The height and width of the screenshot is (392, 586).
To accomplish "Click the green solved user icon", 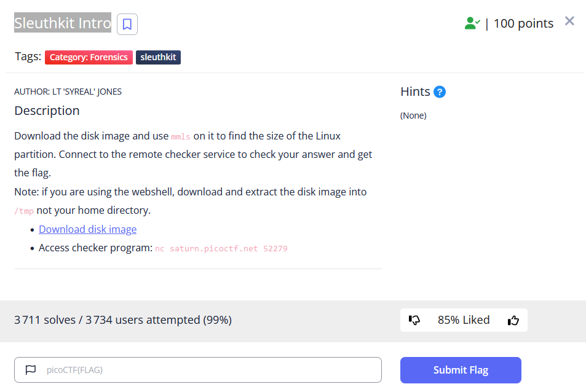I will [472, 23].
